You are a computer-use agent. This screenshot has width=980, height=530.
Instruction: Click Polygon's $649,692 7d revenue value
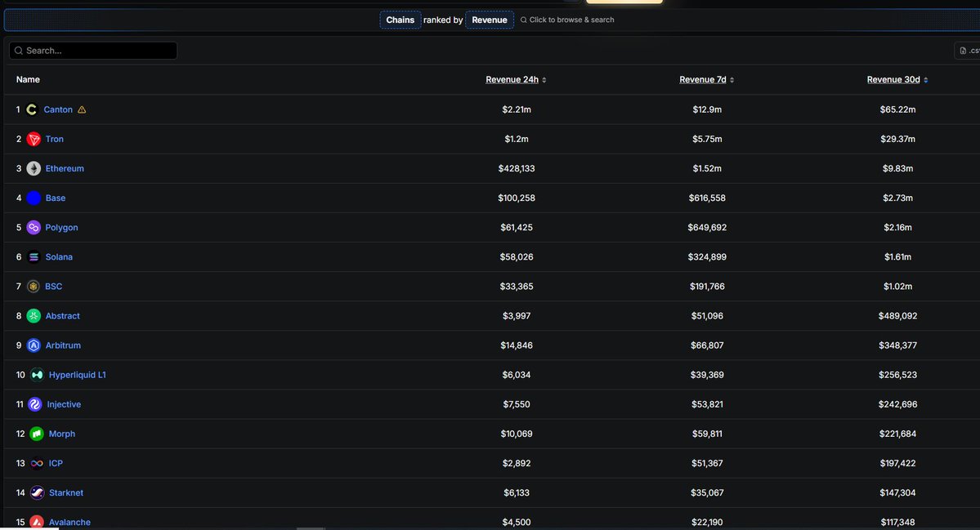point(707,227)
